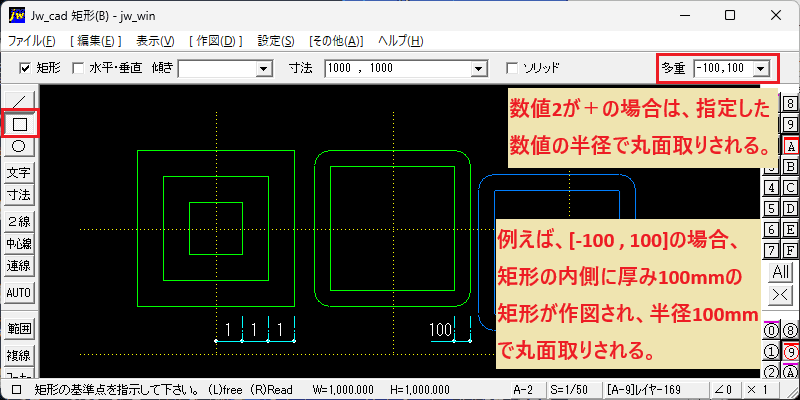This screenshot has width=800, height=400.
Task: Expand the 傾き angle dropdown
Action: (x=263, y=68)
